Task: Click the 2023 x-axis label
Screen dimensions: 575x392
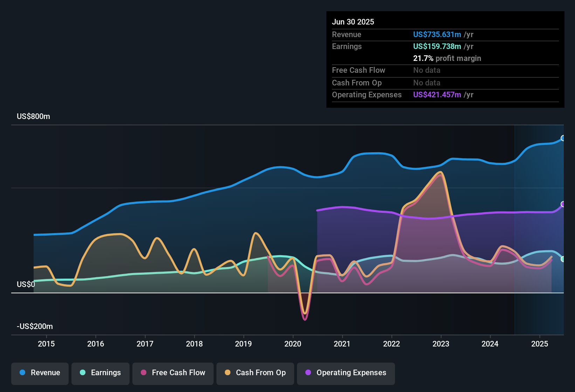Action: point(441,344)
